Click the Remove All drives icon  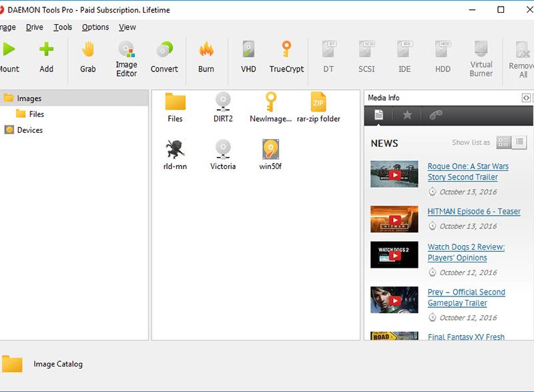coord(523,50)
